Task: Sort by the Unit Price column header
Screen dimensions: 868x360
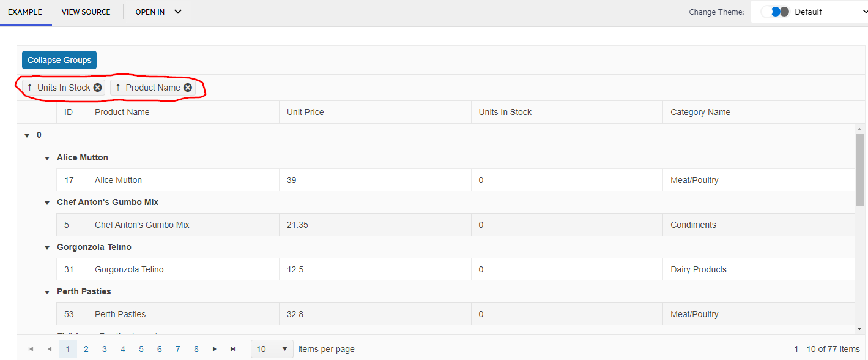Action: pyautogui.click(x=305, y=112)
